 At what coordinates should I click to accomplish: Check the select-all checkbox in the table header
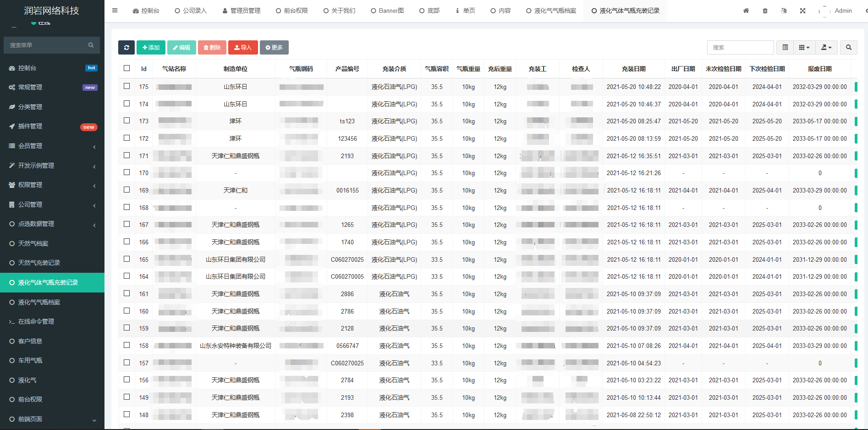point(127,68)
